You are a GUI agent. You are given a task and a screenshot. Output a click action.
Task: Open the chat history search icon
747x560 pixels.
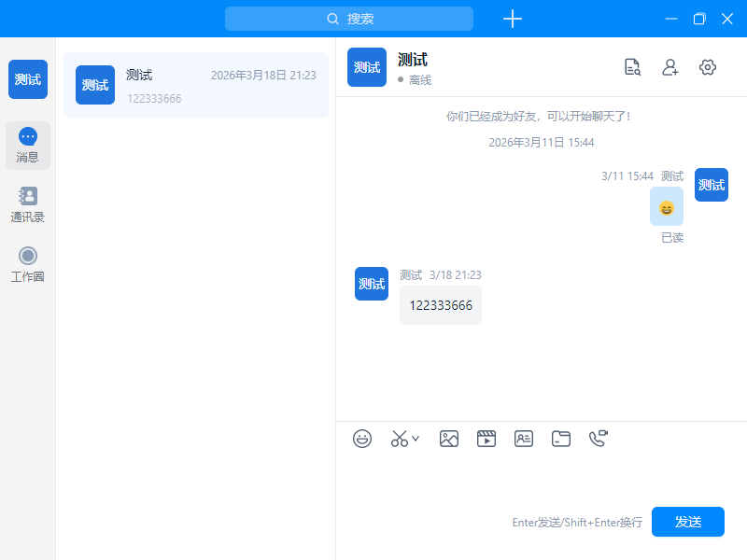pos(633,67)
